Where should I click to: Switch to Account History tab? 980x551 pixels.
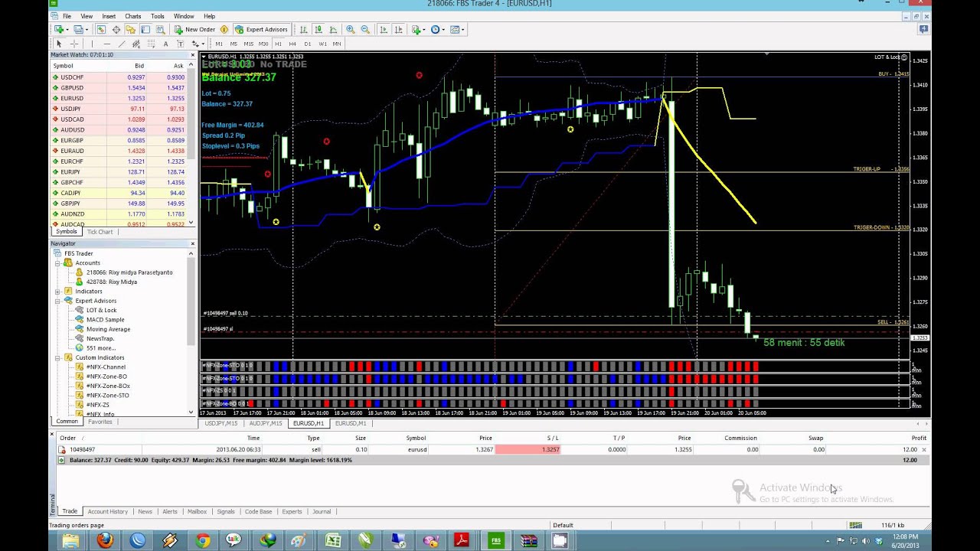tap(107, 511)
